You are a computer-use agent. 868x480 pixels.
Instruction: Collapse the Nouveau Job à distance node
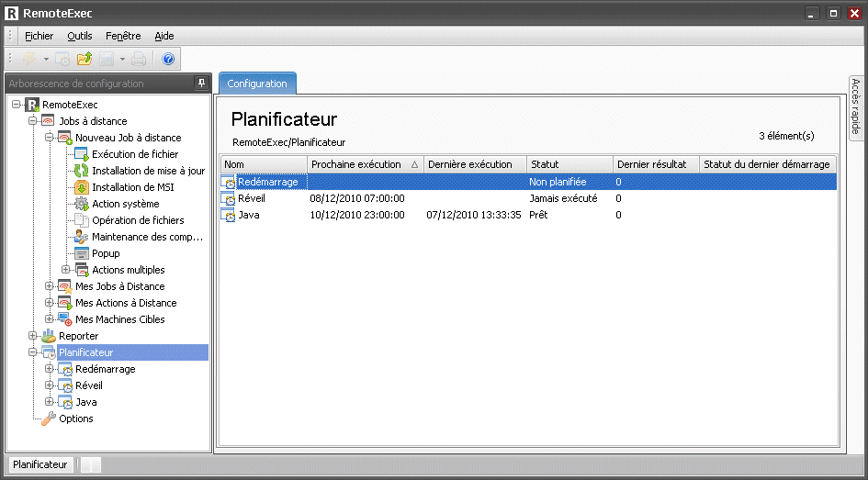49,137
